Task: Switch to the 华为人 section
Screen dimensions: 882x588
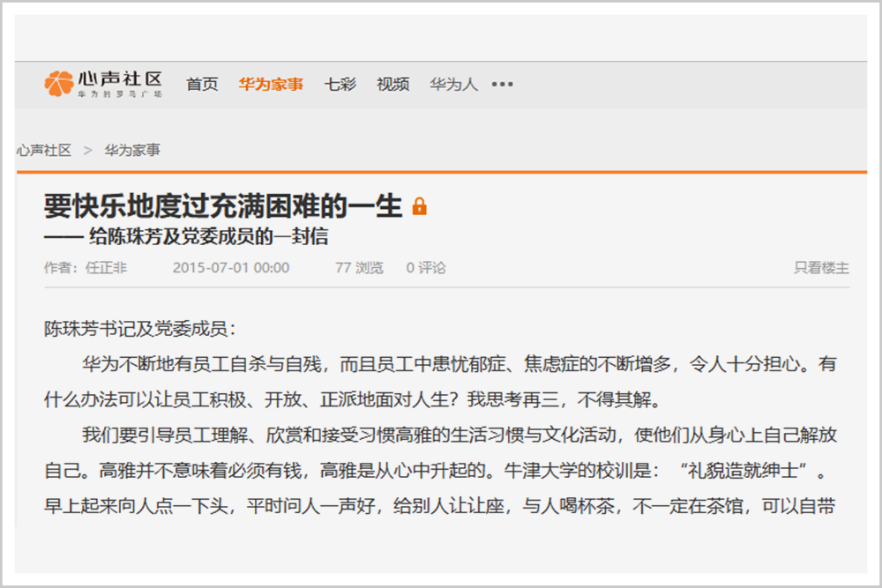Action: tap(454, 85)
